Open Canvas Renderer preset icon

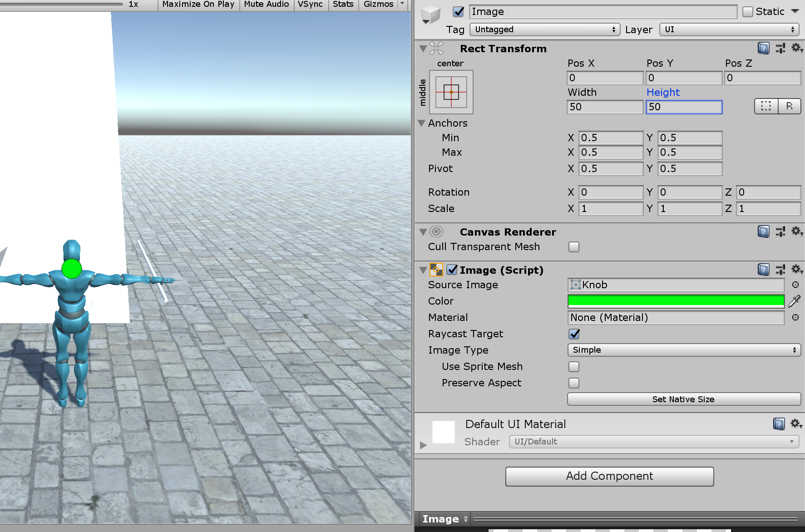point(780,232)
